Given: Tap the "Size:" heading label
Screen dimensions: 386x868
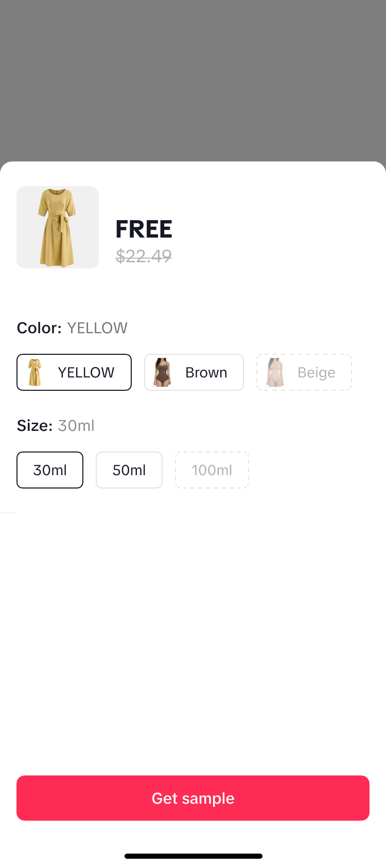Looking at the screenshot, I should click(34, 426).
